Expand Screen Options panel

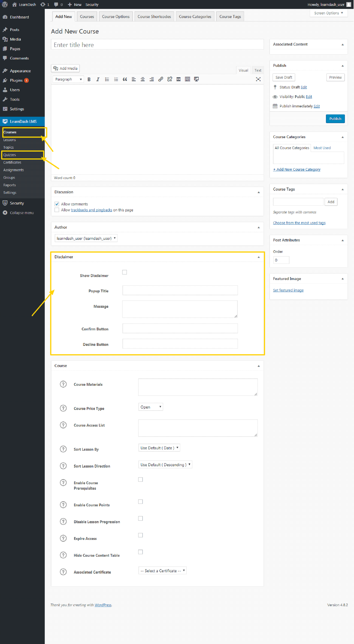pos(329,13)
